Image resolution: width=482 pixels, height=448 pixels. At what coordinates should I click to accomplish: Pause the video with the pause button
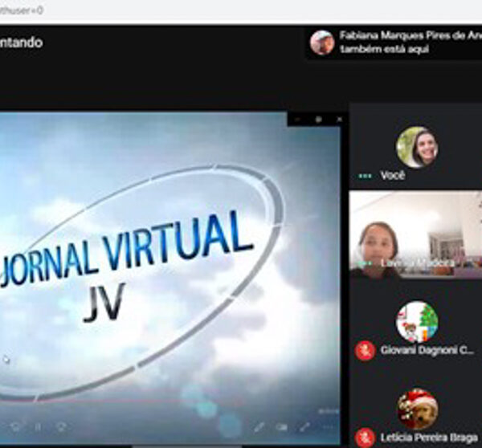37,426
